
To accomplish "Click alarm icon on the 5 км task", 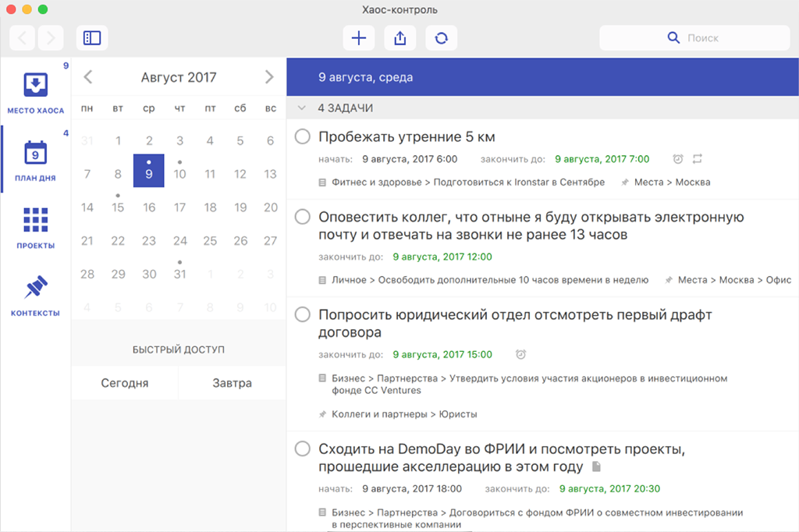I will [x=678, y=159].
